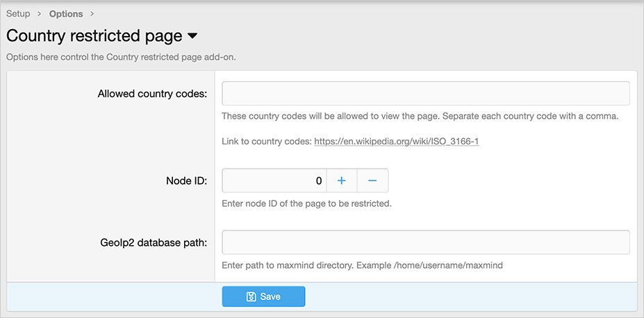
Task: Click the "Node ID:" label
Action: pos(182,181)
